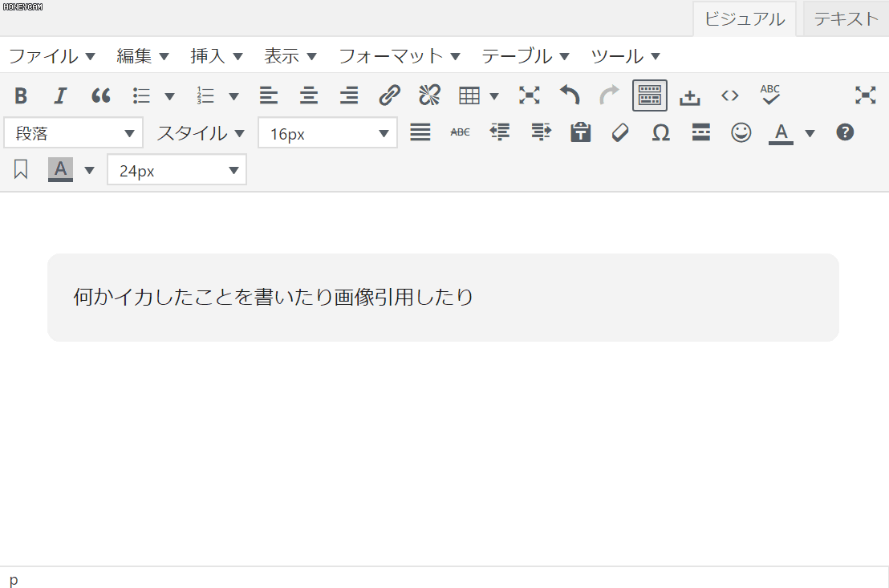The width and height of the screenshot is (889, 588).
Task: Insert a bulleted list
Action: coord(141,95)
